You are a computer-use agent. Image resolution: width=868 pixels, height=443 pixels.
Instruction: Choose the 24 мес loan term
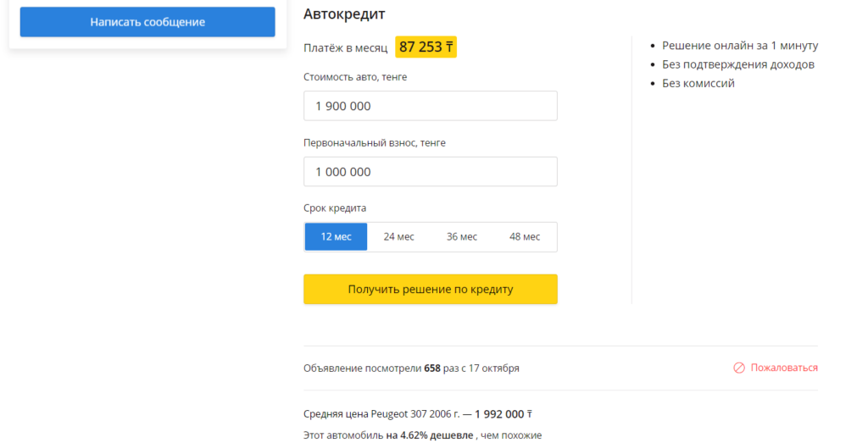tap(398, 237)
